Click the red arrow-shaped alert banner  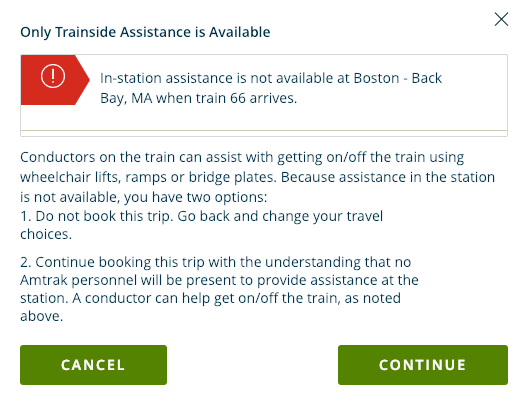point(55,80)
